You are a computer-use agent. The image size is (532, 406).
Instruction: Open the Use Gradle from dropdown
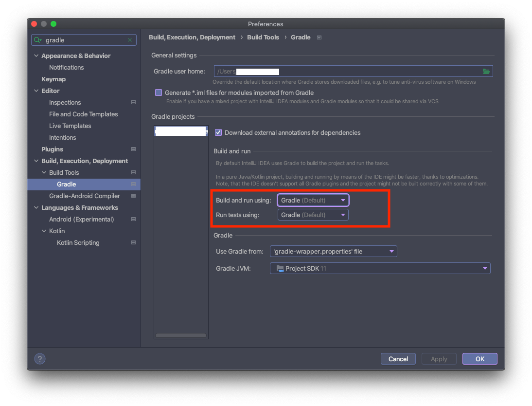pos(333,251)
